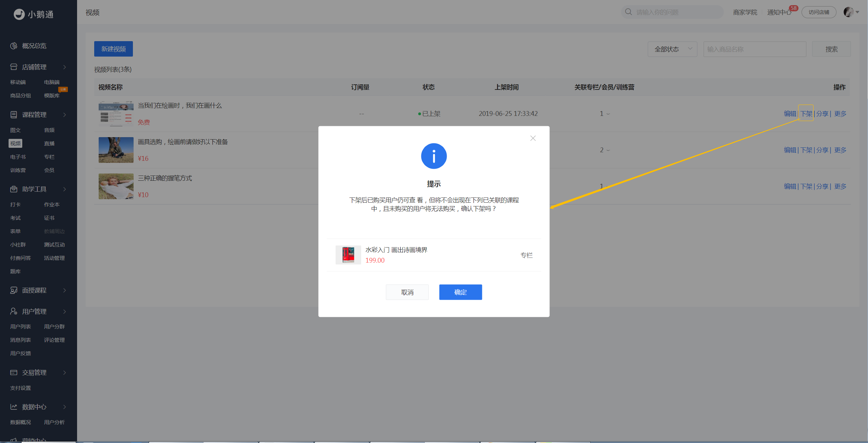Click 取消 in the dialog
The height and width of the screenshot is (443, 868).
click(407, 292)
